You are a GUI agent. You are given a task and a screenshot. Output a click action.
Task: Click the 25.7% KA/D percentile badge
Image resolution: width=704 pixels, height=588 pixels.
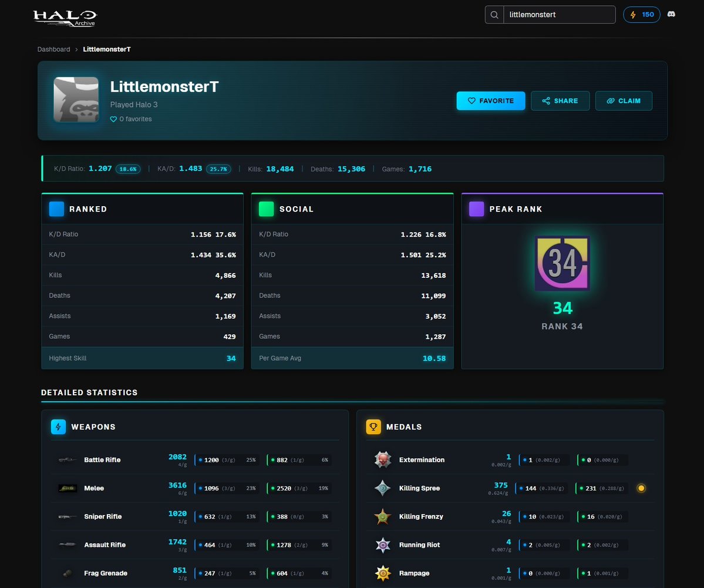pos(218,169)
